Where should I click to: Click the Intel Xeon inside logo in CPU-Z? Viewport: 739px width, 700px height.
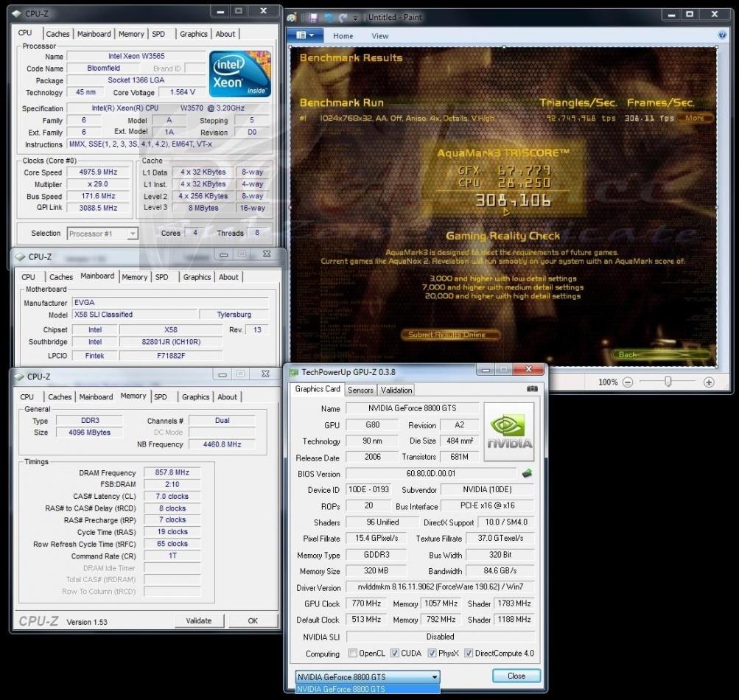tap(240, 74)
